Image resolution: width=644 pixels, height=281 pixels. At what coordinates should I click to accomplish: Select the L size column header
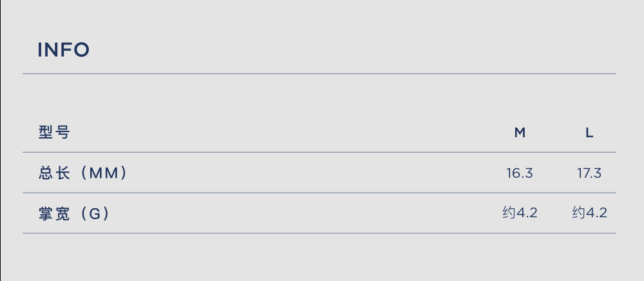[589, 133]
